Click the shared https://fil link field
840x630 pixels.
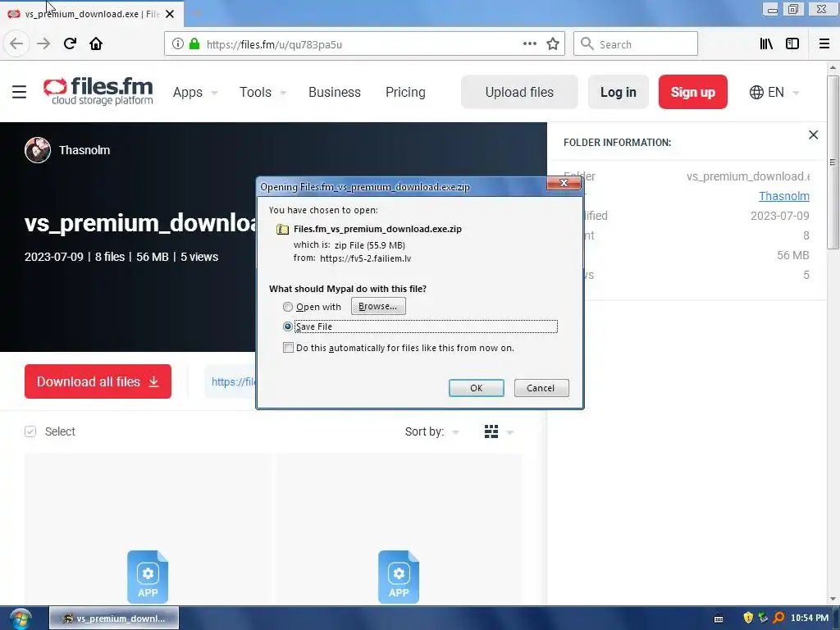pyautogui.click(x=231, y=381)
